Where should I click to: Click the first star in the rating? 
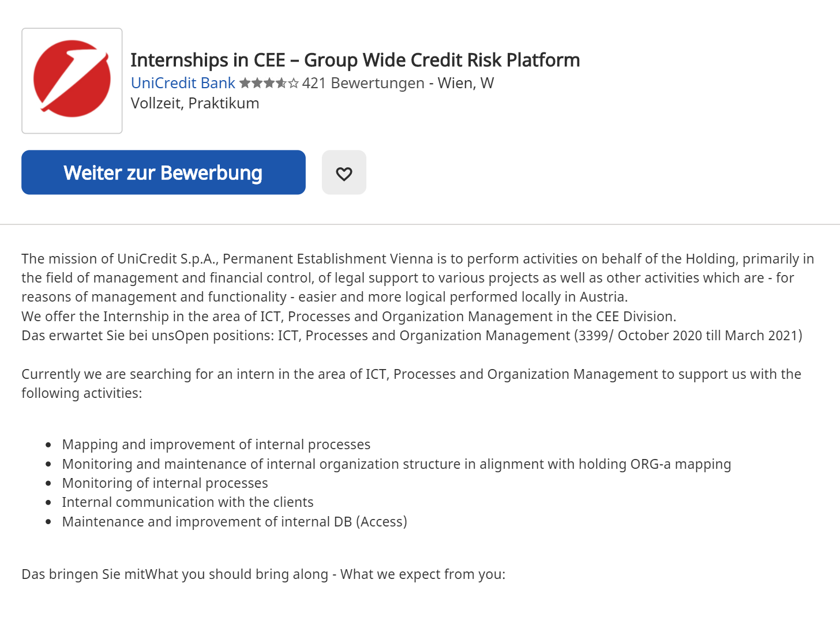(x=245, y=83)
